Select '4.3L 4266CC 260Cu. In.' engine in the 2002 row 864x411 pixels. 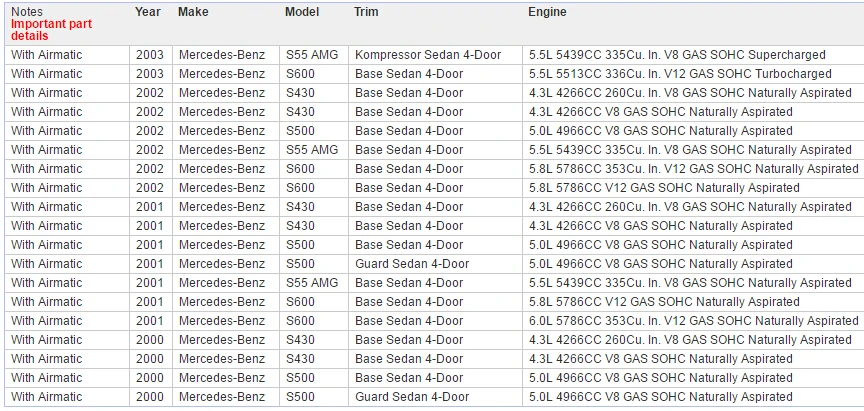coord(690,93)
